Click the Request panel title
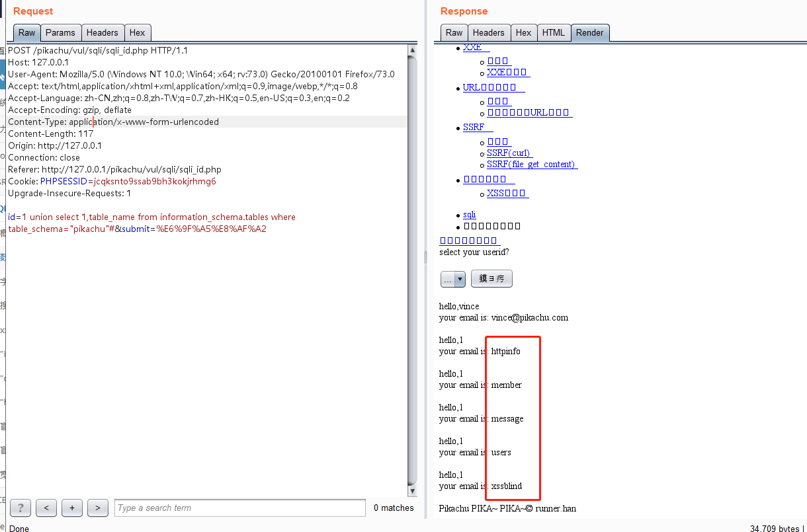This screenshot has height=532, width=807. click(x=33, y=11)
